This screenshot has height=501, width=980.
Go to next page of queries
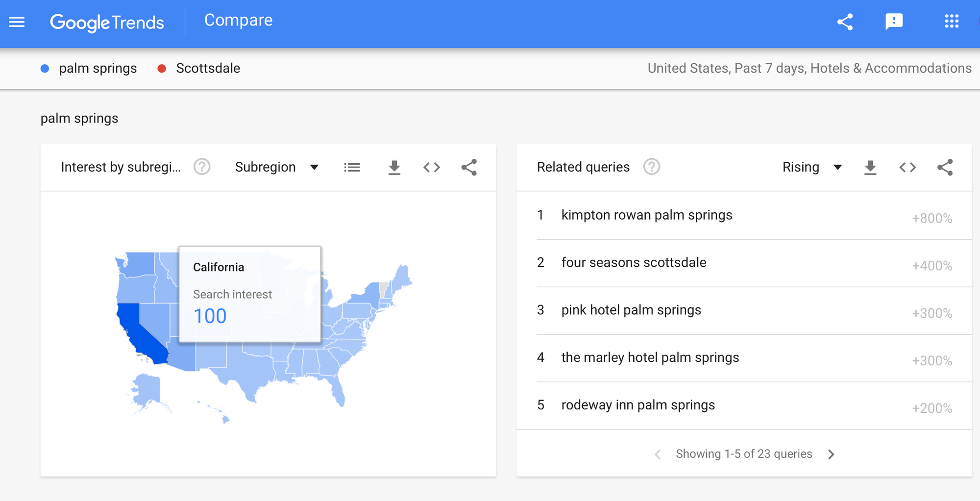pyautogui.click(x=831, y=454)
